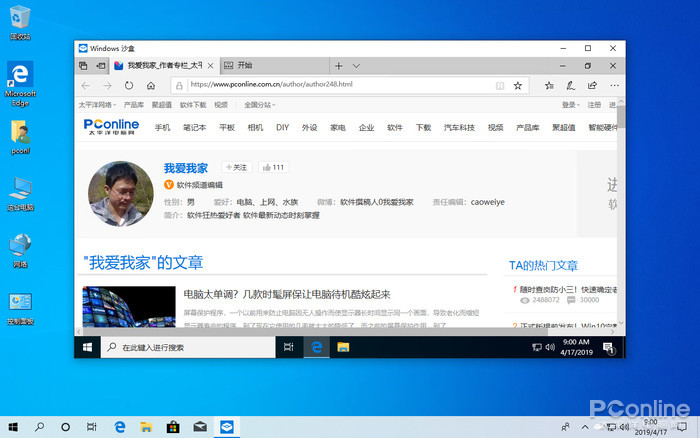This screenshot has width=700, height=438.
Task: Open Windows Sandbox icon on host taskbar
Action: click(226, 426)
